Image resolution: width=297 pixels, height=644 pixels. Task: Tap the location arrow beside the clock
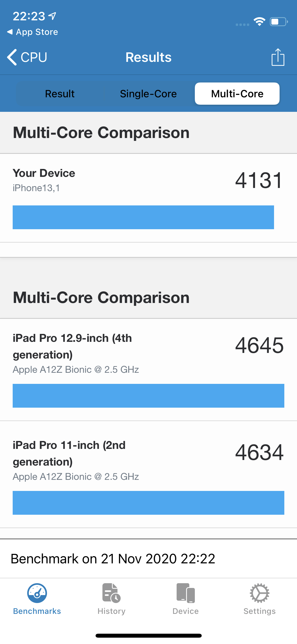coord(53,16)
